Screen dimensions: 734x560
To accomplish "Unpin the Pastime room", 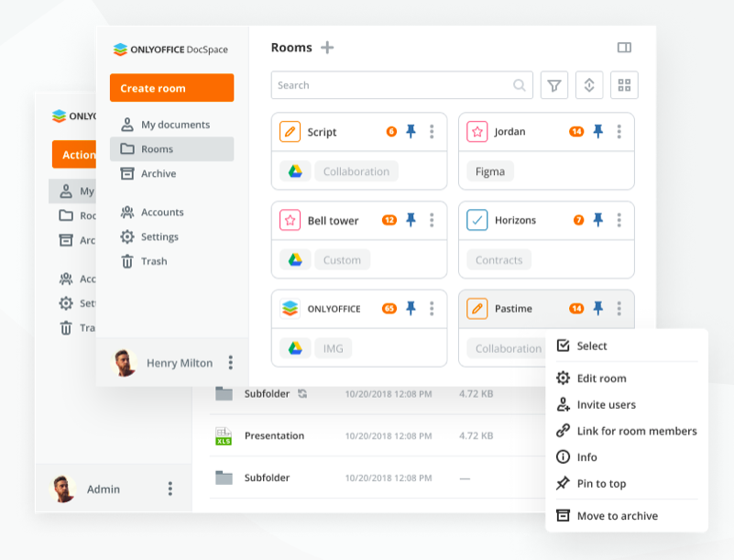I will (x=598, y=308).
